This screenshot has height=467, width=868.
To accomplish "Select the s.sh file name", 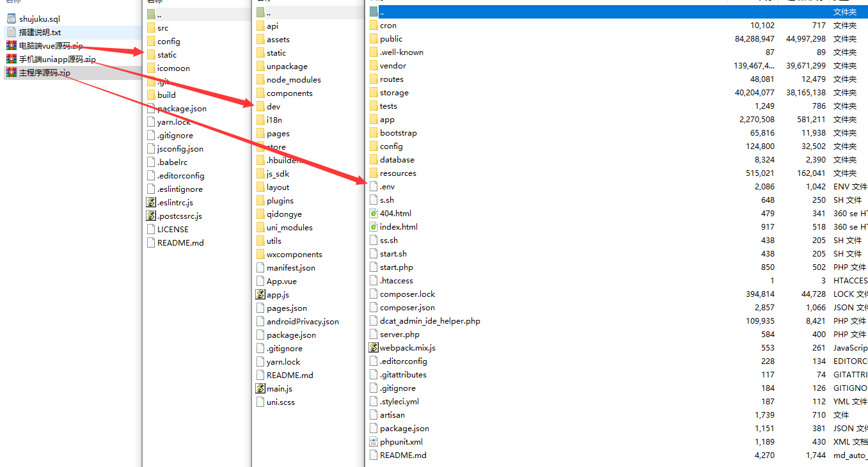I will click(x=387, y=200).
